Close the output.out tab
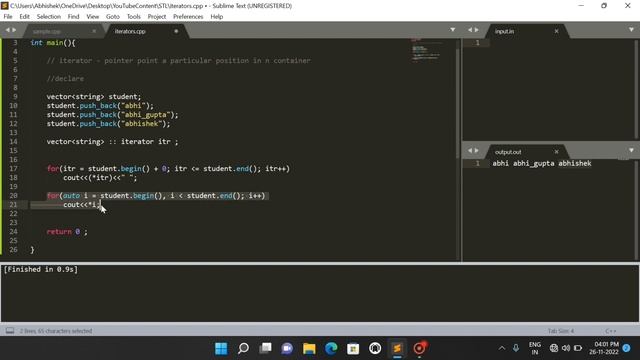Viewport: 640px width, 360px height. (x=556, y=151)
